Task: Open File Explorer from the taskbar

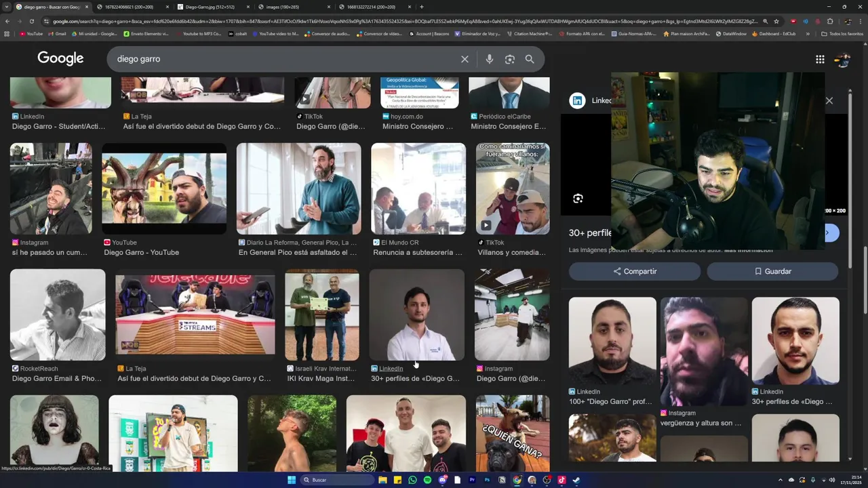Action: point(382,480)
